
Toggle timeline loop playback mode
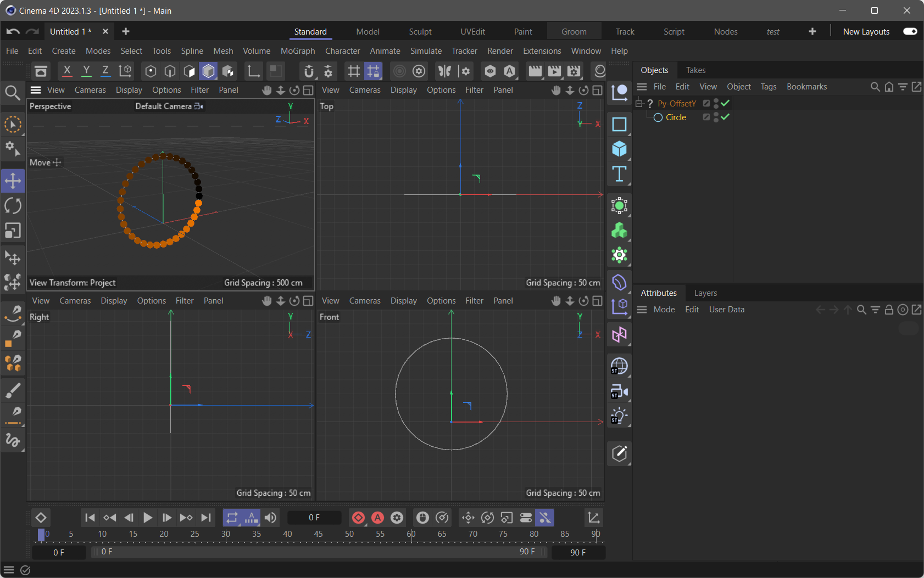[232, 518]
